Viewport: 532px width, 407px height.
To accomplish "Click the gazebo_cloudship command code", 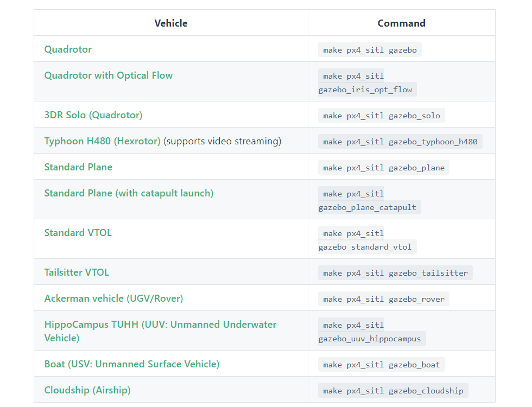I will [x=393, y=391].
